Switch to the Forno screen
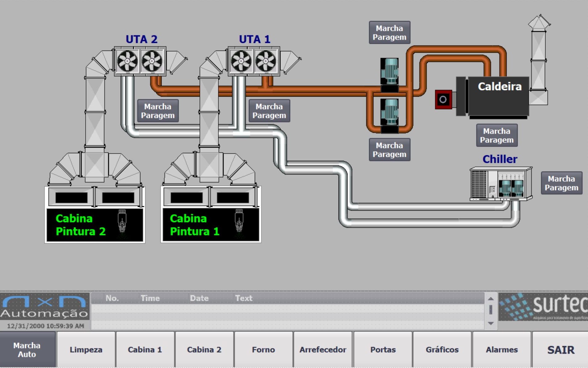588x368 pixels. [x=263, y=349]
